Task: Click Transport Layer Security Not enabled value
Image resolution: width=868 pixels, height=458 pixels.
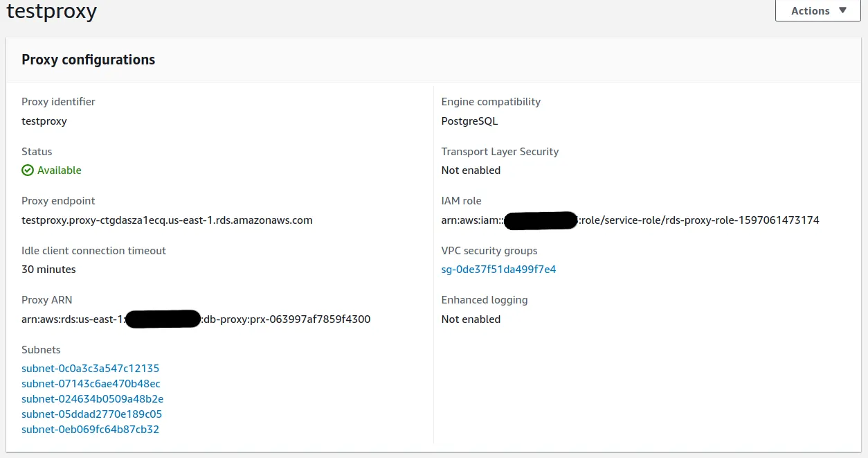Action: 471,170
